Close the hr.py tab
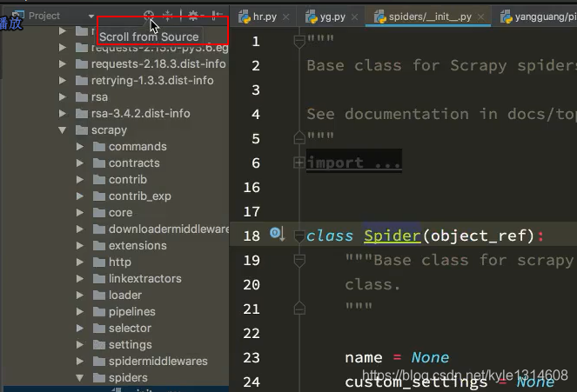This screenshot has width=577, height=392. coord(286,17)
